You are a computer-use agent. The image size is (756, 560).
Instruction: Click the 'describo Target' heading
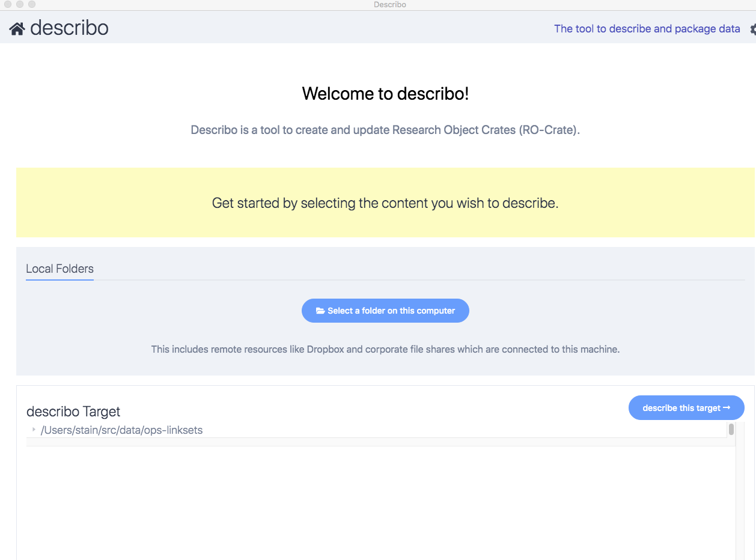[73, 412]
